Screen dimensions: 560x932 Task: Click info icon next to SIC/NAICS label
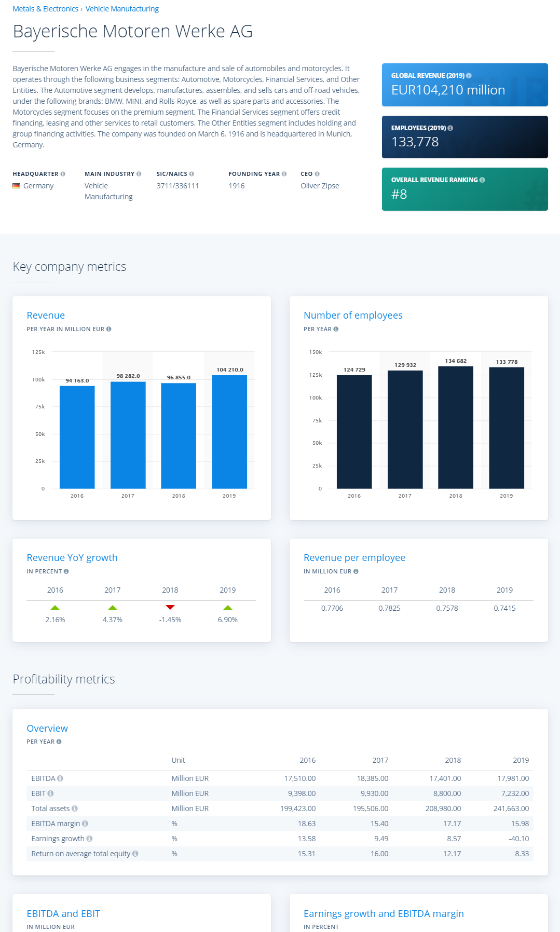coord(192,174)
